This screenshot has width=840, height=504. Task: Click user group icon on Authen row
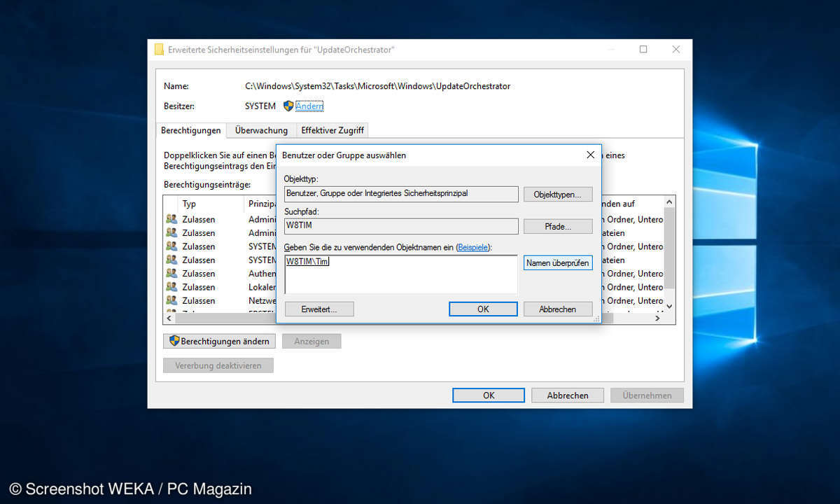coord(171,274)
